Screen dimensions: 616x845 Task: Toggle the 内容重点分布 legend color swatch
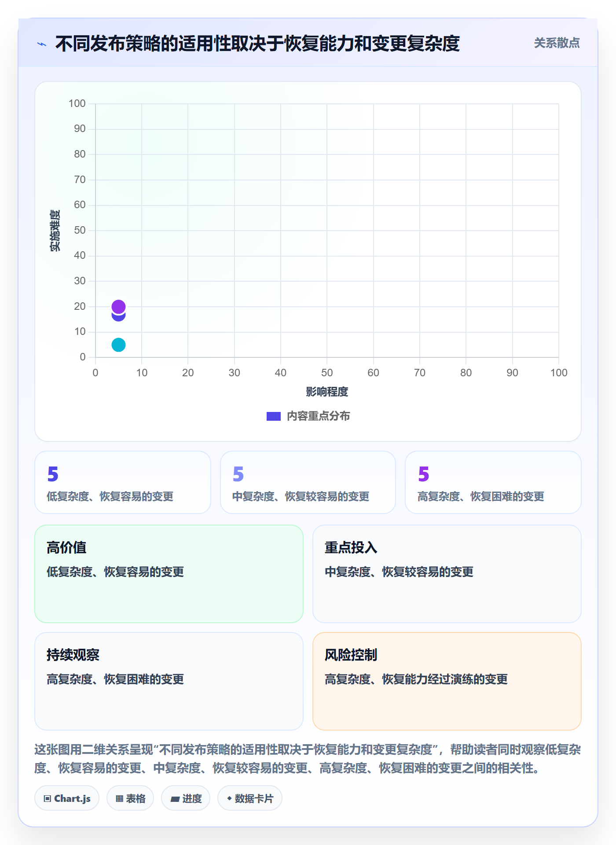pos(273,416)
